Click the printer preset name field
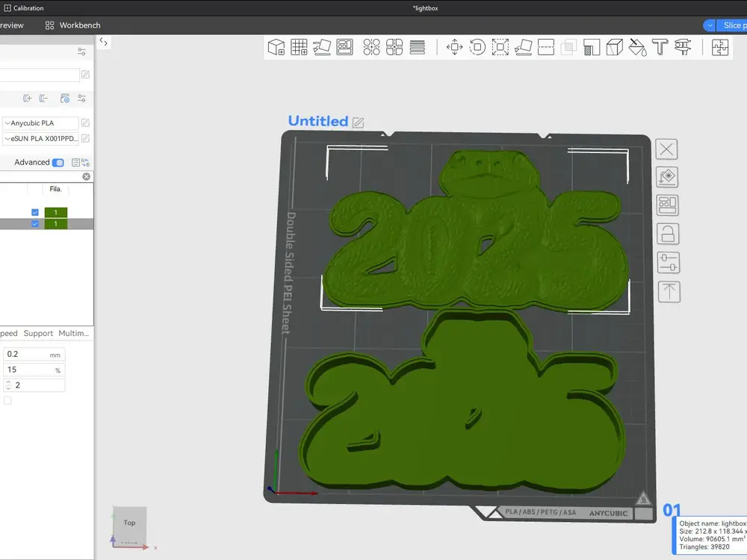This screenshot has height=560, width=747. [40, 75]
